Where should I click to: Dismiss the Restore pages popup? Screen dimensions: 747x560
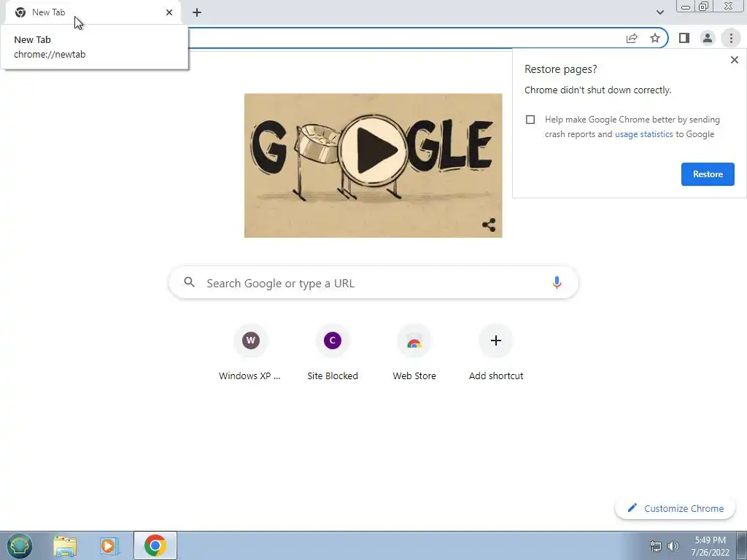[x=735, y=60]
